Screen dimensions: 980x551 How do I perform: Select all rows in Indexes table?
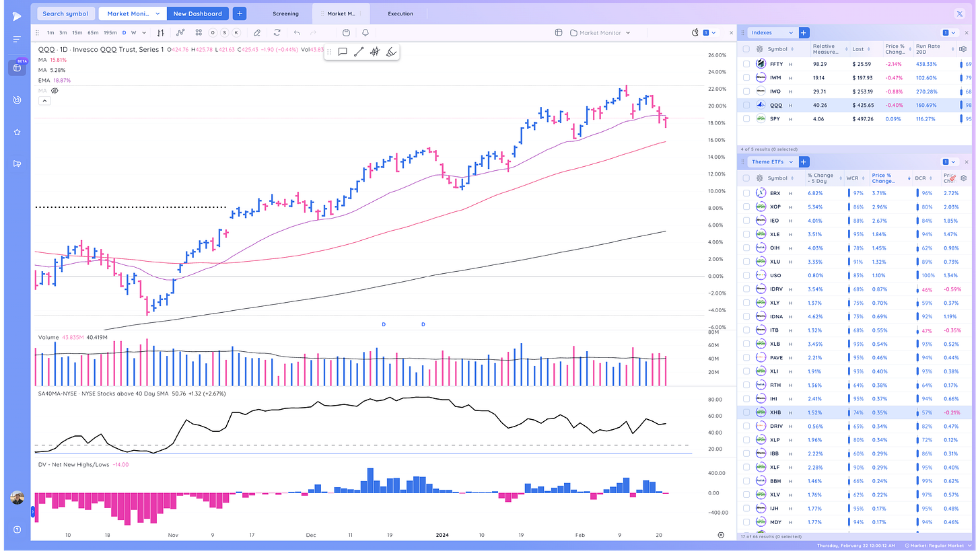746,49
